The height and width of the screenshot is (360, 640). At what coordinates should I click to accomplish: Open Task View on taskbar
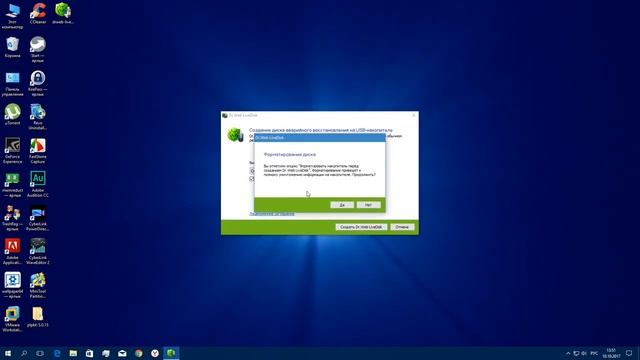(40, 353)
